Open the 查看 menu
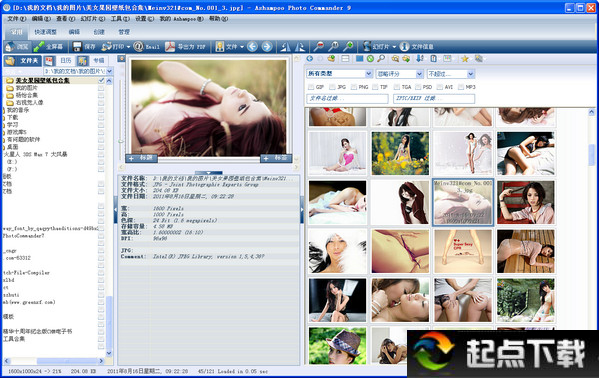Image resolution: width=599 pixels, height=378 pixels. [x=65, y=19]
